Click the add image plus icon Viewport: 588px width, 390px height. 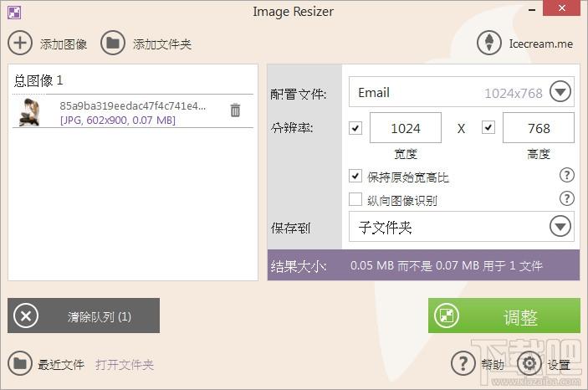click(20, 43)
